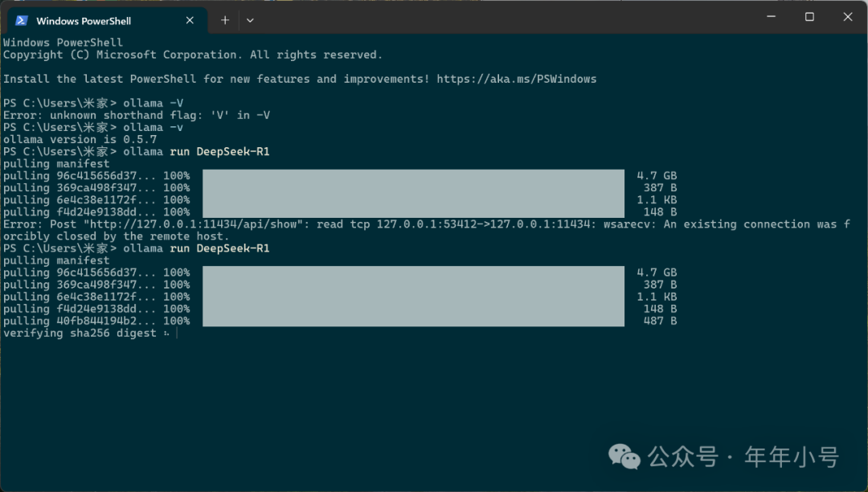Screen dimensions: 868x492
Task: Open the https://aka.ms/PSWindows link
Action: click(x=517, y=79)
